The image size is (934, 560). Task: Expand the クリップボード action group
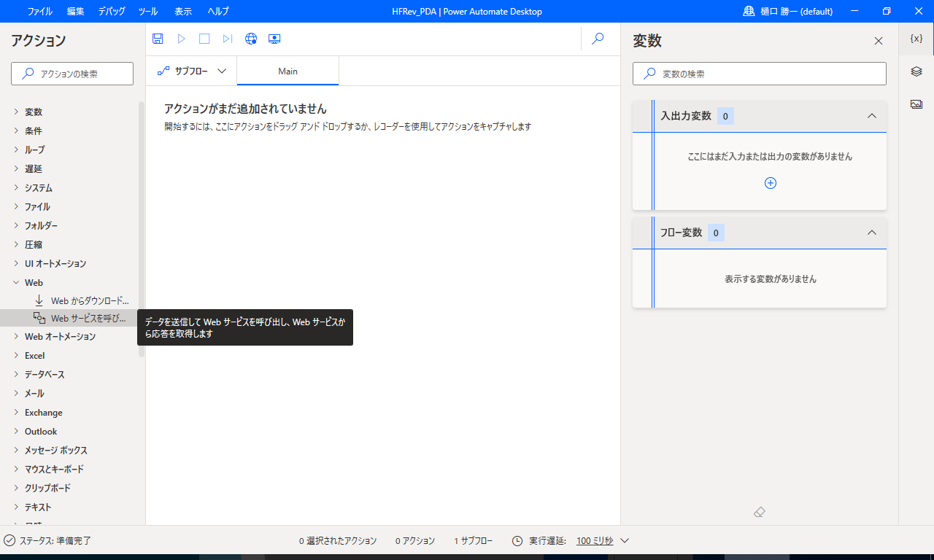coord(17,488)
